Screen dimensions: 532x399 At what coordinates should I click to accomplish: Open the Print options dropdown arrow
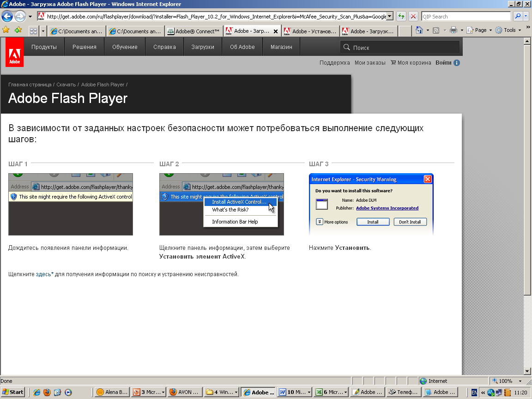coord(461,30)
